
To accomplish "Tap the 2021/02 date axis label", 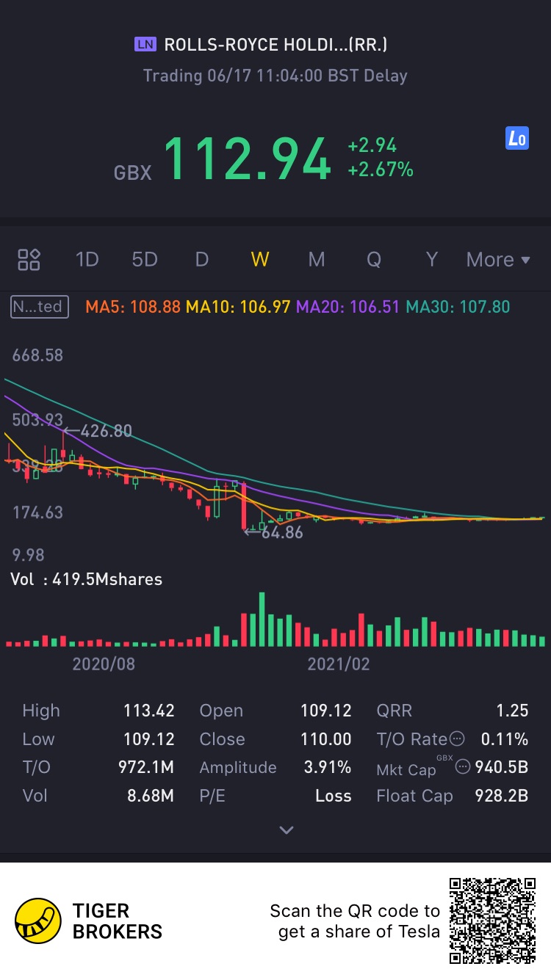I will pyautogui.click(x=339, y=664).
